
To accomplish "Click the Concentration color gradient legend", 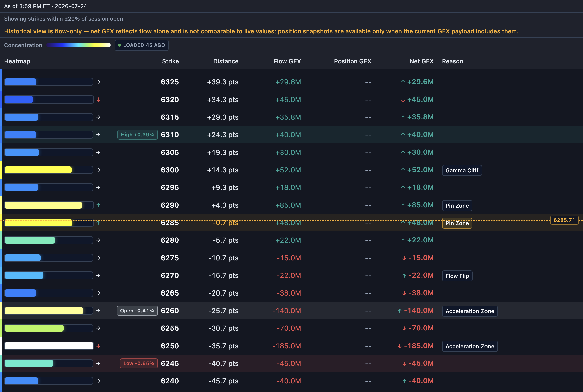I will [x=79, y=45].
